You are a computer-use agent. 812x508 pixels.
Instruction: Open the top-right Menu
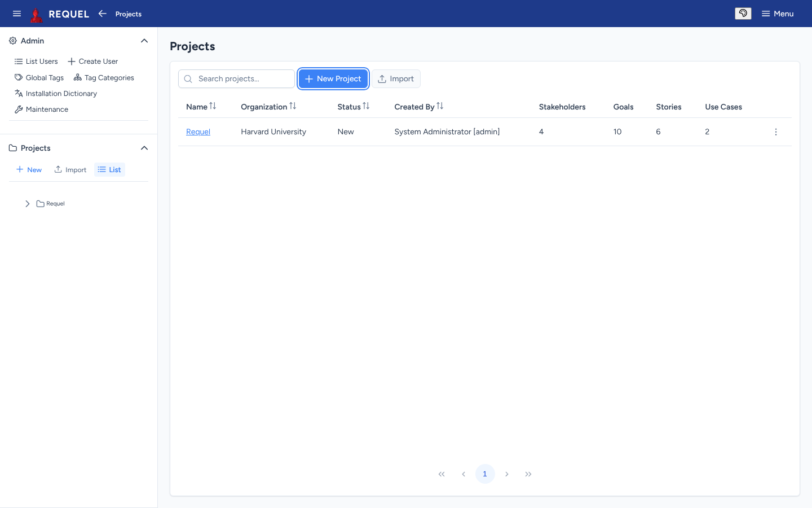[778, 14]
